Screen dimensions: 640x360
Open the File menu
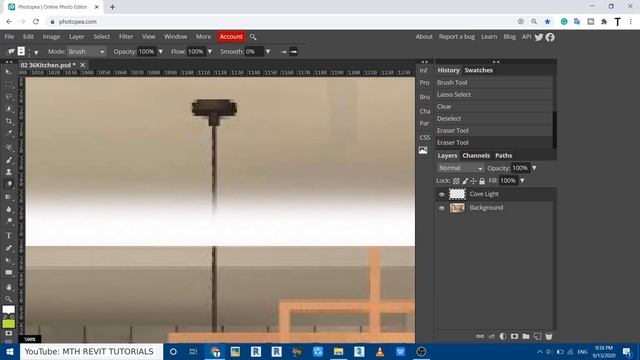coord(9,37)
